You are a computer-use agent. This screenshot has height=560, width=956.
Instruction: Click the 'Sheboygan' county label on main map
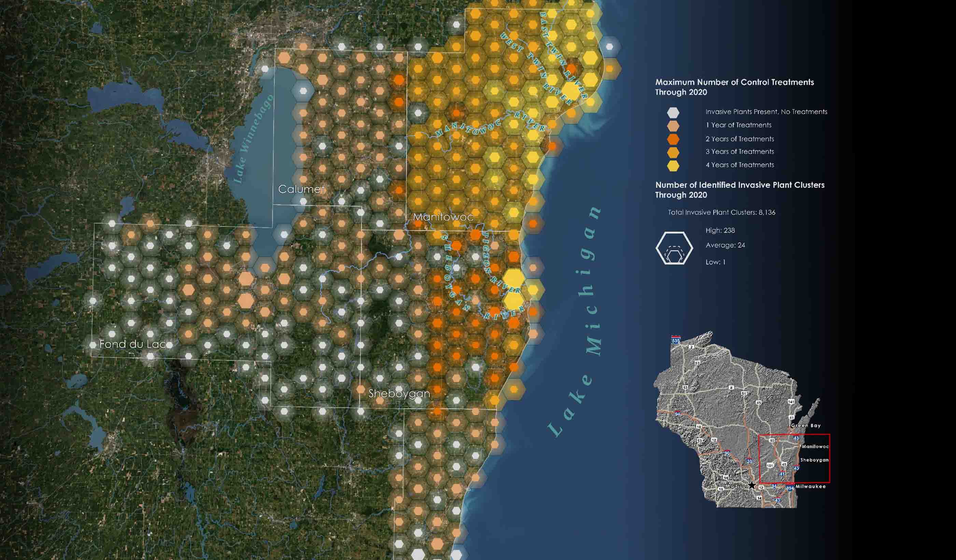click(399, 393)
